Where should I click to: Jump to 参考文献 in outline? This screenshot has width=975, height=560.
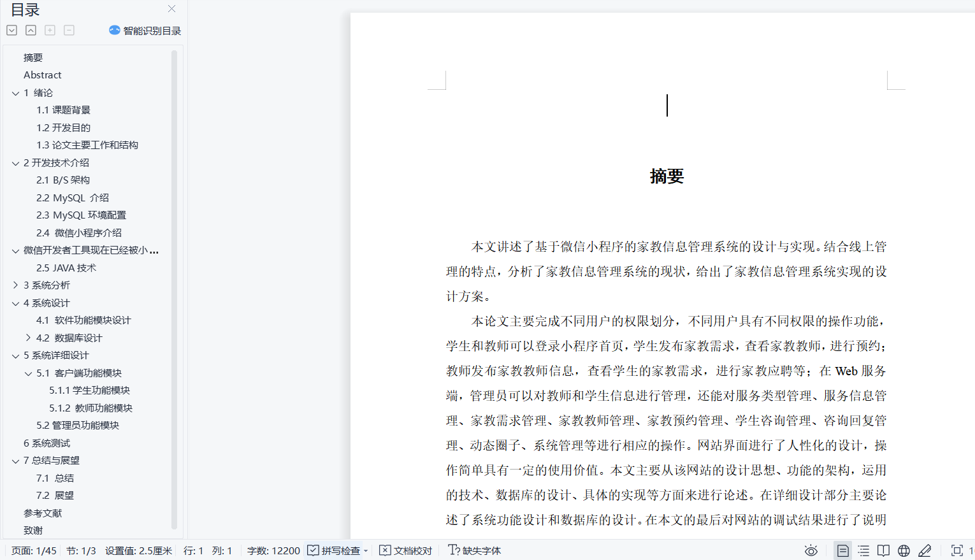pyautogui.click(x=43, y=513)
